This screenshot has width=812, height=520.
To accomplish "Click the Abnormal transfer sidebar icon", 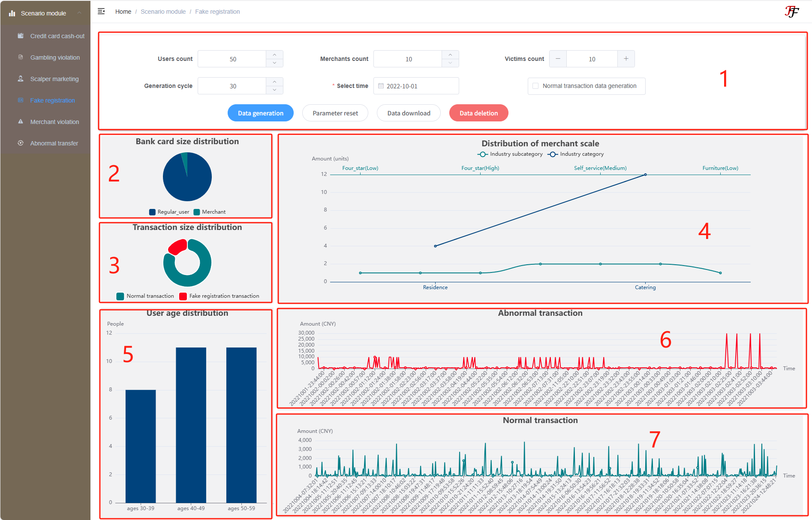I will [21, 143].
